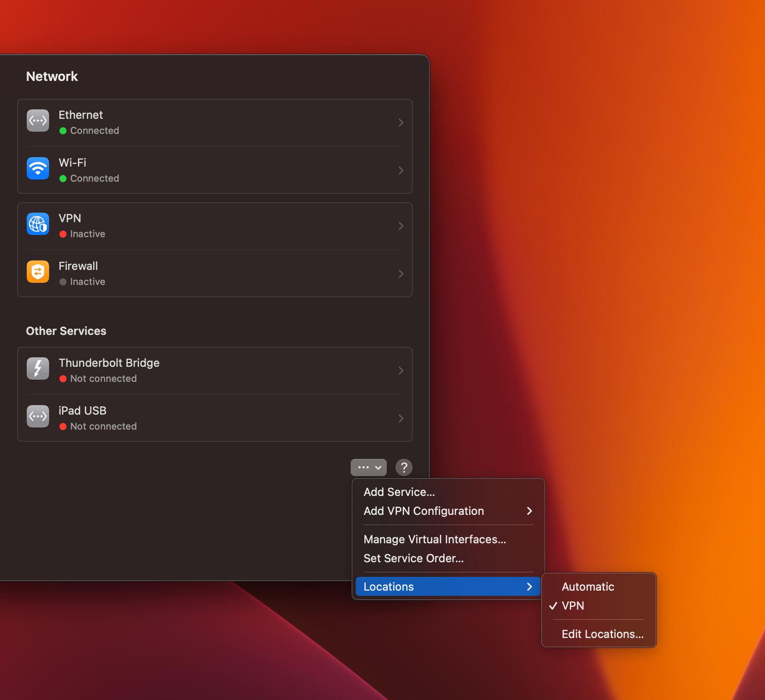Click iPad USB Not connected status

[x=103, y=426]
